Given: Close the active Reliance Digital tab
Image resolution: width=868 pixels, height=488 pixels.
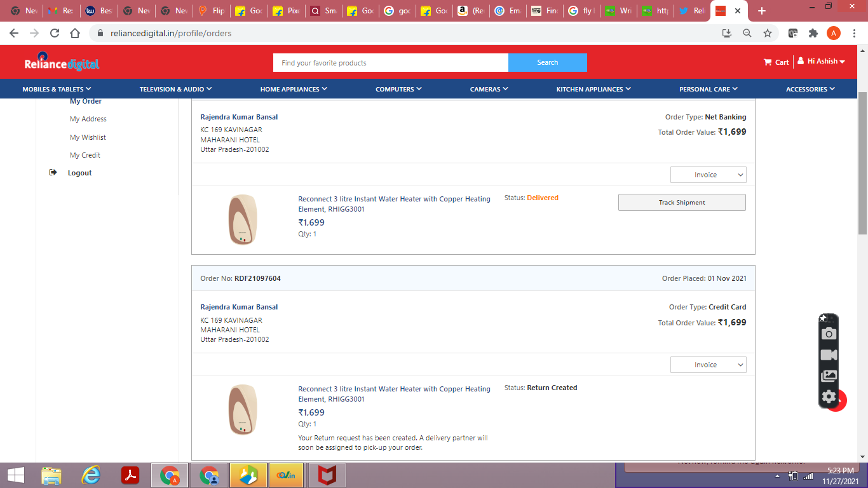Looking at the screenshot, I should 738,11.
